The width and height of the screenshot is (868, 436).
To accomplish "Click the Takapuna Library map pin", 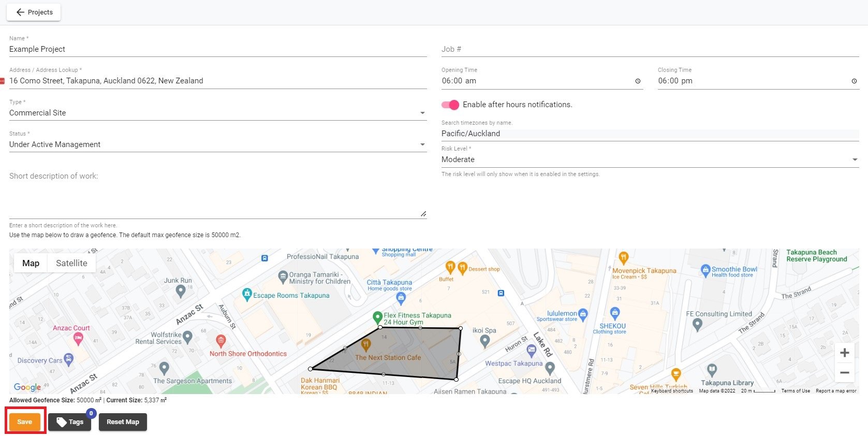I will [x=712, y=370].
